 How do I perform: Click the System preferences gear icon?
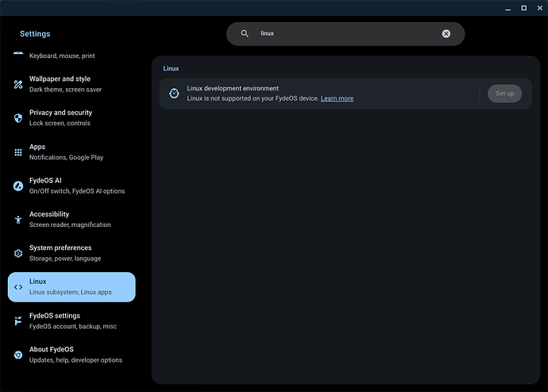tap(18, 253)
